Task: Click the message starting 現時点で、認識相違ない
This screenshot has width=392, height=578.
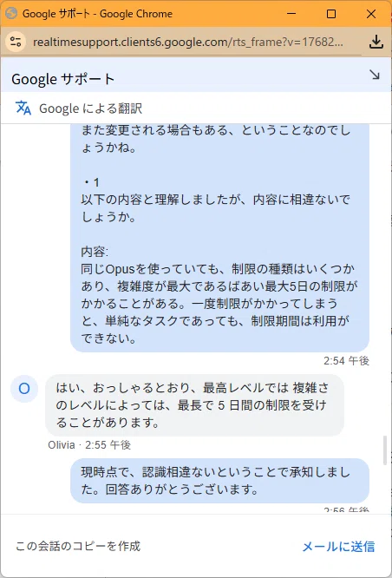Action: coord(219,481)
